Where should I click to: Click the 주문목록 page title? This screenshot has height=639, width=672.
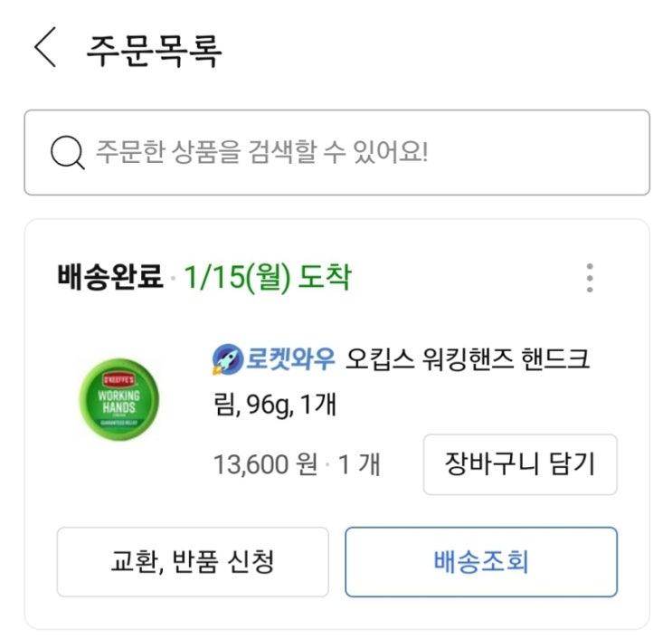point(154,50)
